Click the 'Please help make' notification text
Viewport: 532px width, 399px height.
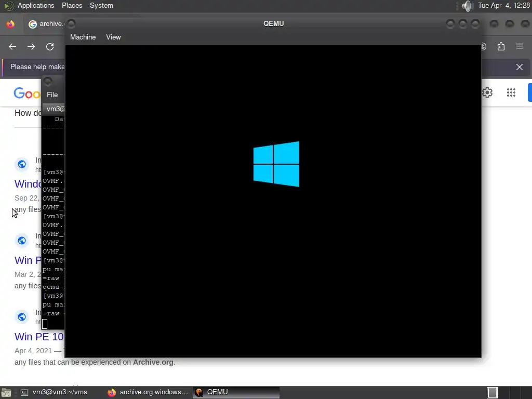tap(37, 67)
